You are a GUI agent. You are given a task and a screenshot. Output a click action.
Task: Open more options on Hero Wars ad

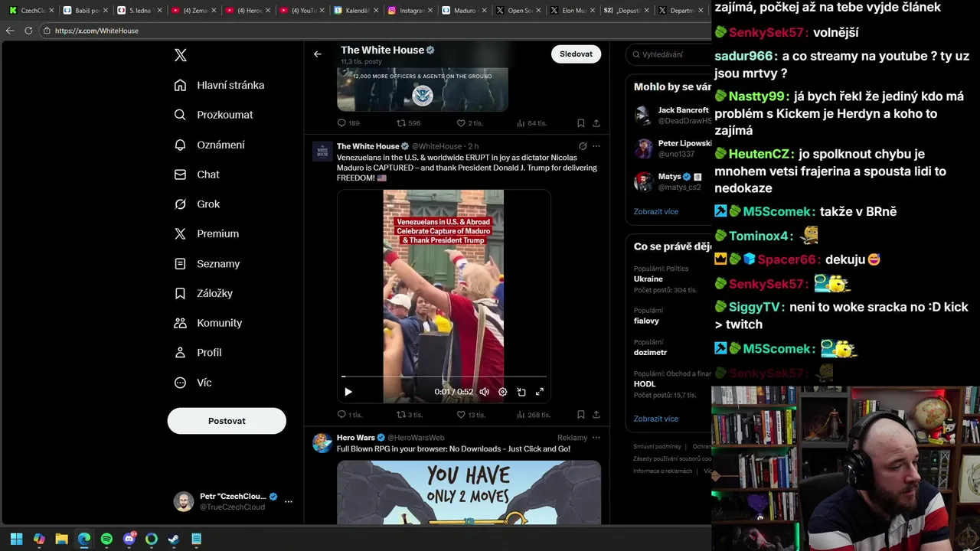click(596, 438)
